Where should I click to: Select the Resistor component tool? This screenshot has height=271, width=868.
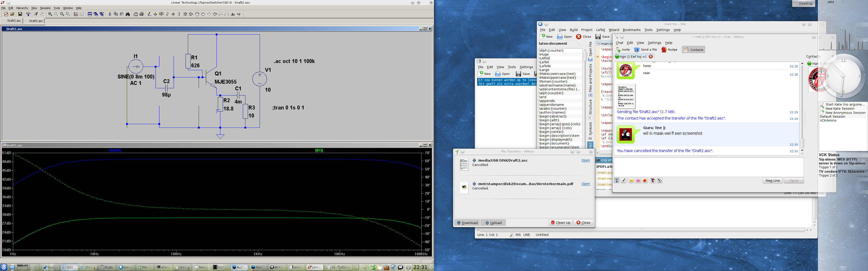167,14
